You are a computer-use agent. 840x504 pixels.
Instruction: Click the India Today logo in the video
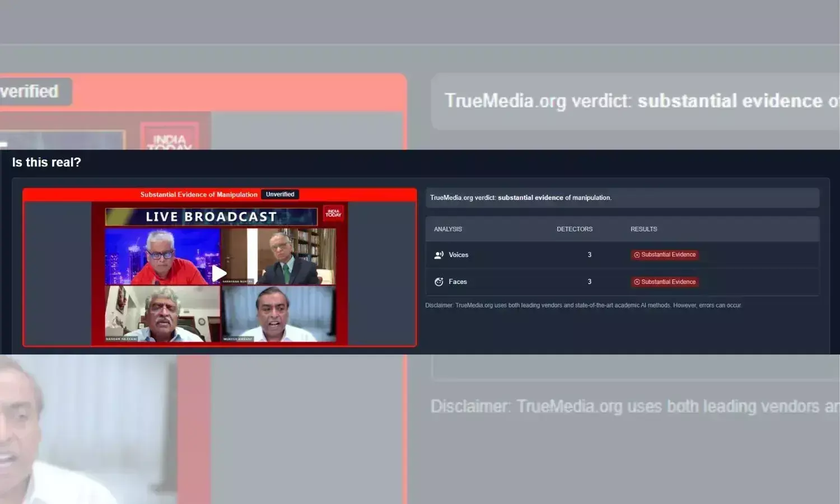click(333, 214)
